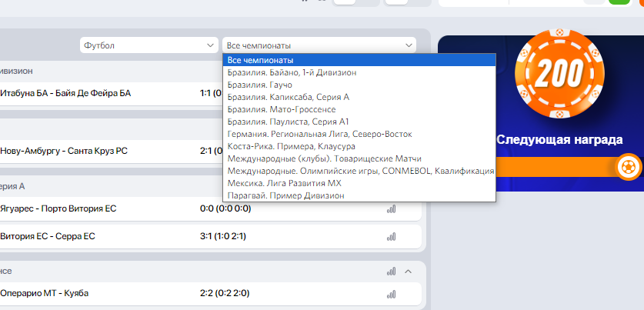Select Мексика. Лига Развития MX option
The height and width of the screenshot is (310, 644).
pos(359,184)
